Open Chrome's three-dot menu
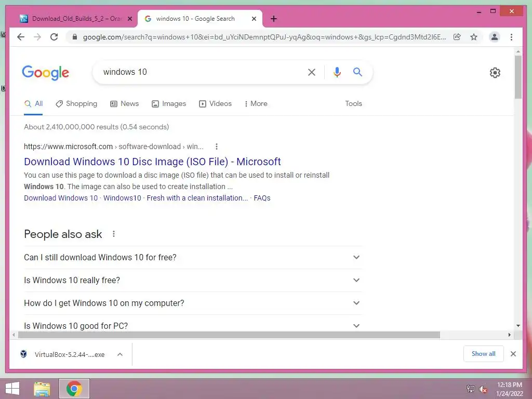Image resolution: width=532 pixels, height=399 pixels. point(511,37)
